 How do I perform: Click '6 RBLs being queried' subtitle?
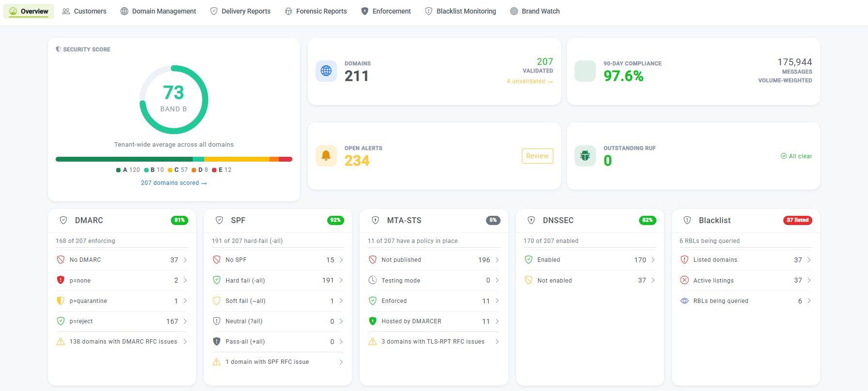tap(709, 241)
